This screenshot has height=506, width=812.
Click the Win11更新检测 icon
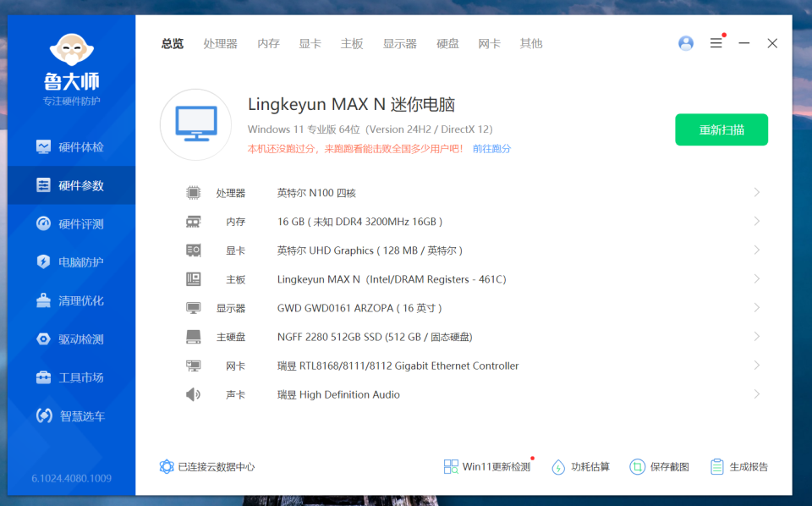pos(451,466)
